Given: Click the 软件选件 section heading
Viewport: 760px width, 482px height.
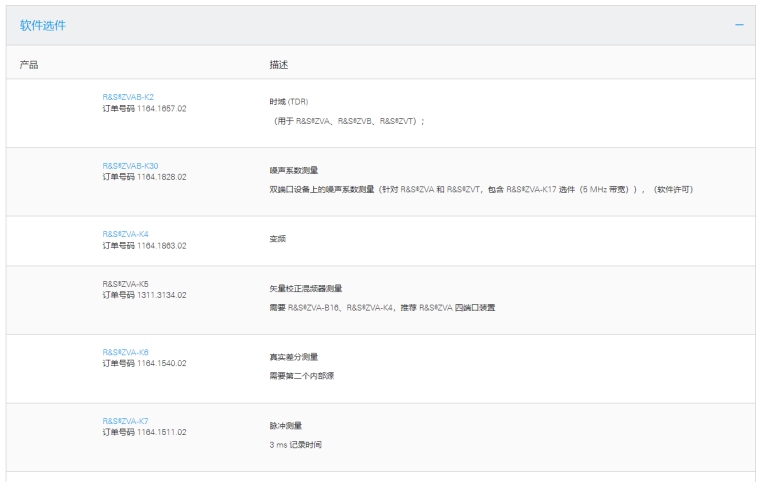Looking at the screenshot, I should [45, 24].
